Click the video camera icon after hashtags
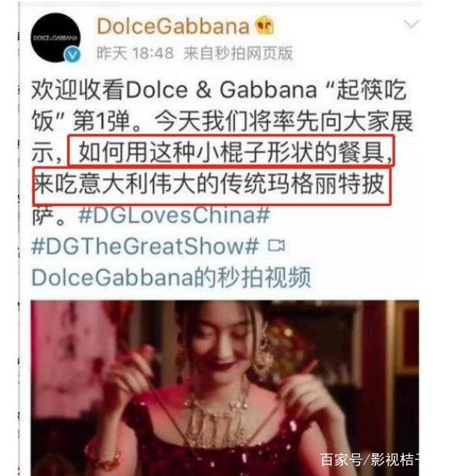This screenshot has width=453, height=476. (x=276, y=246)
